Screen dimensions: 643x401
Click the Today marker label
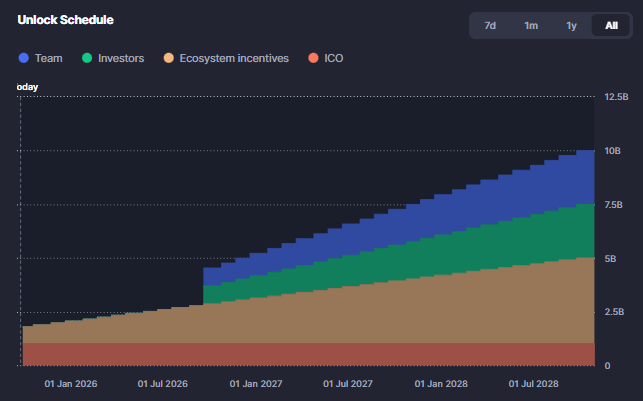coord(28,87)
